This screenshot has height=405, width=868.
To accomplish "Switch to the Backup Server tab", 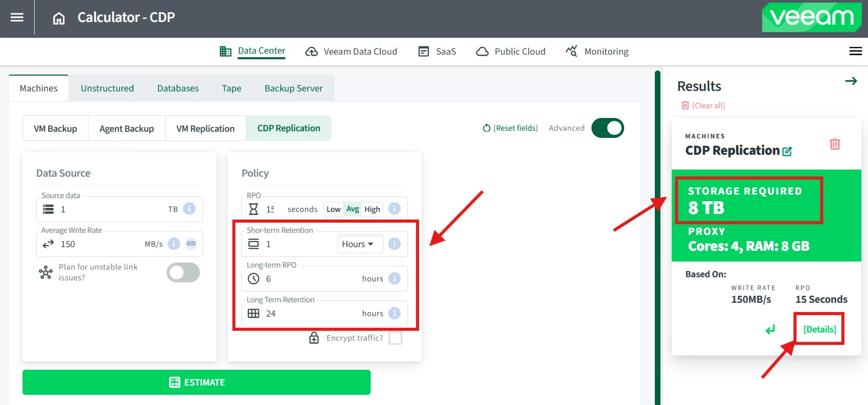I will click(293, 88).
